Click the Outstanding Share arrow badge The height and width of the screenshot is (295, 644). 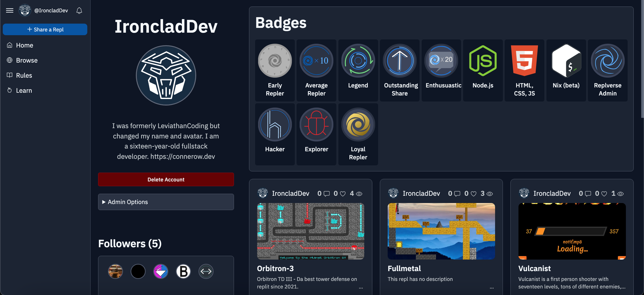click(x=399, y=61)
